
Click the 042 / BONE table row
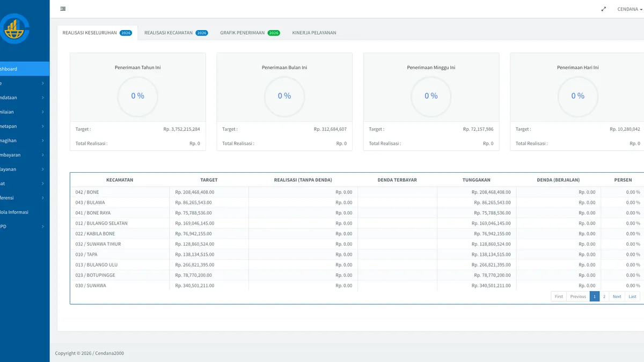357,192
